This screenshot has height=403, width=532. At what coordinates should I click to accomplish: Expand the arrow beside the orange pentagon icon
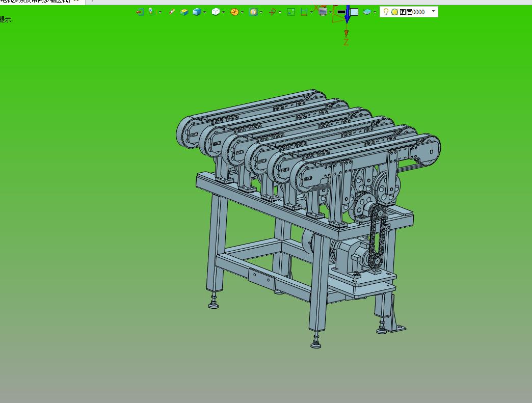pyautogui.click(x=243, y=12)
